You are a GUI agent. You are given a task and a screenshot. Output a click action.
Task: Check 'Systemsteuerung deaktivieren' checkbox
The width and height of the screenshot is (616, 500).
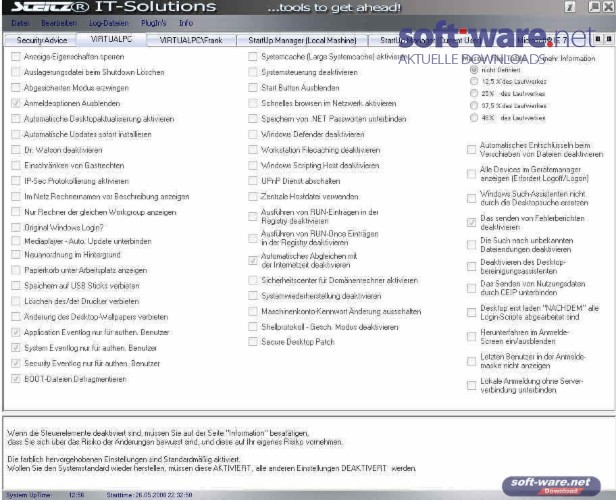tap(253, 72)
